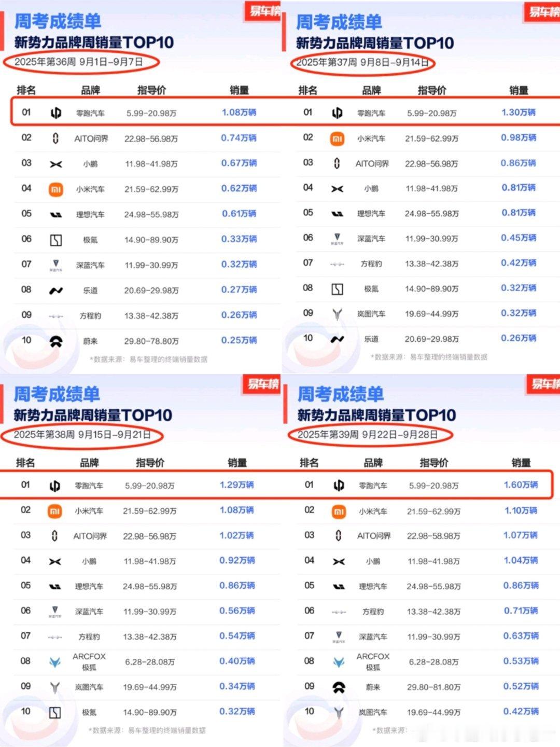Click the "数据来源: 易车整理的终端销量数据" note under week 36

pos(149,359)
